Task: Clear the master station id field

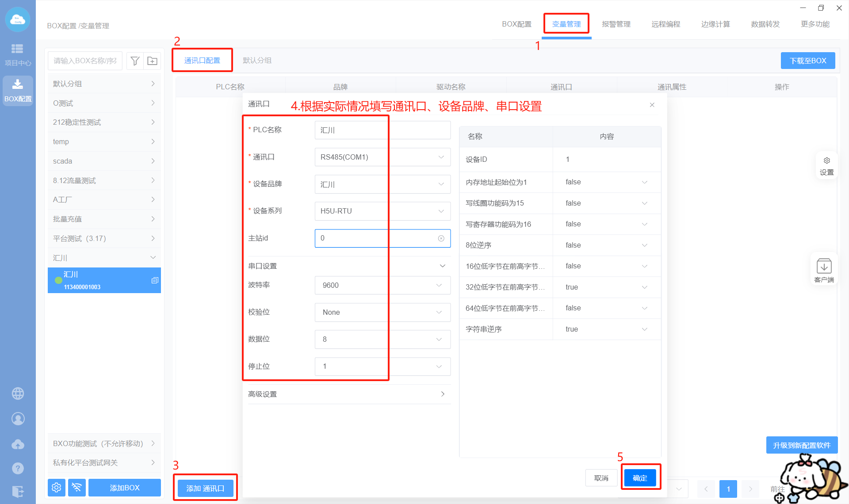Action: click(x=441, y=238)
